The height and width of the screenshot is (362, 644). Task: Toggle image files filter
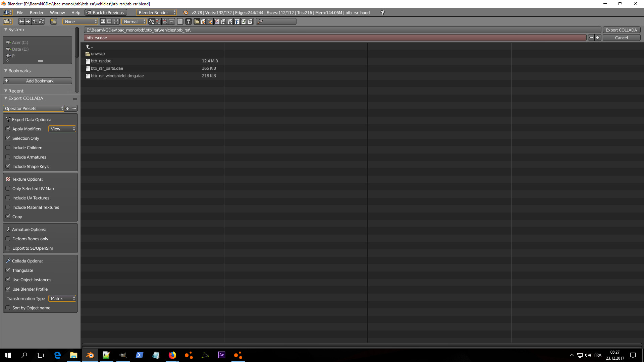217,21
